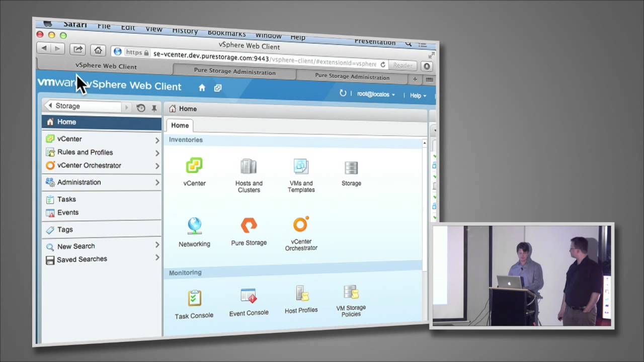This screenshot has width=644, height=362.
Task: Click the refresh icon in vSphere header
Action: [343, 93]
